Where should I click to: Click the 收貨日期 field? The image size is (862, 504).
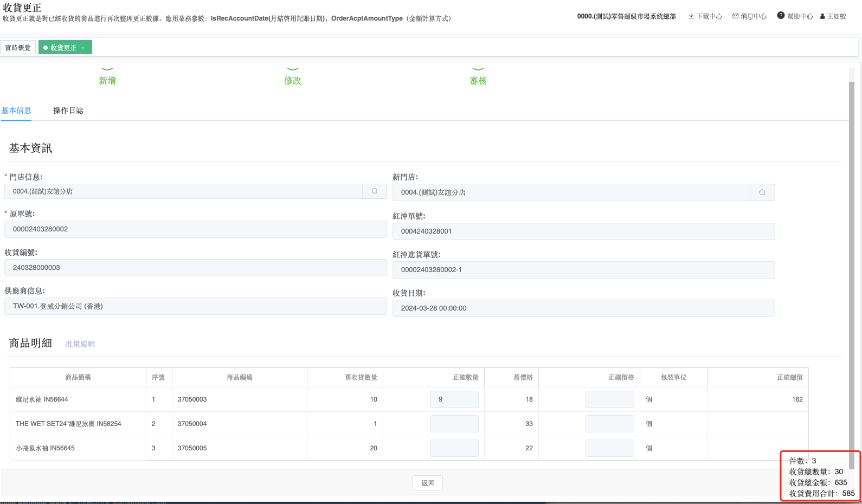tap(583, 308)
